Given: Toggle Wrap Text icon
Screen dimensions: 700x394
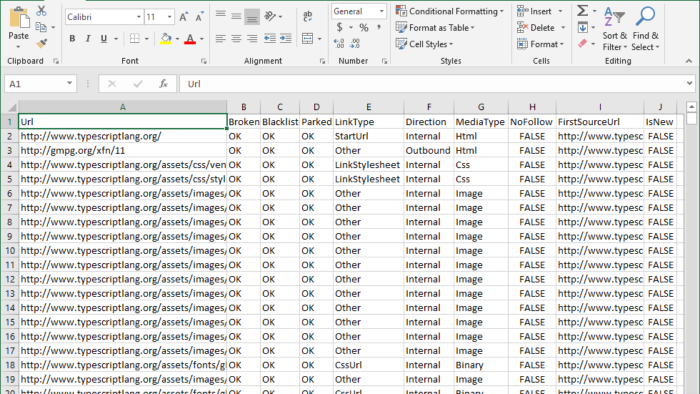Looking at the screenshot, I should coord(308,17).
